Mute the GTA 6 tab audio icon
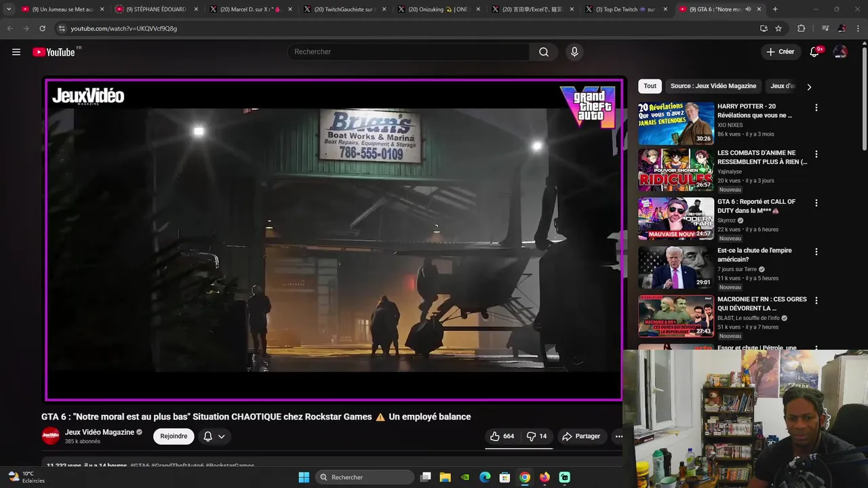Image resolution: width=868 pixels, height=488 pixels. [x=748, y=9]
